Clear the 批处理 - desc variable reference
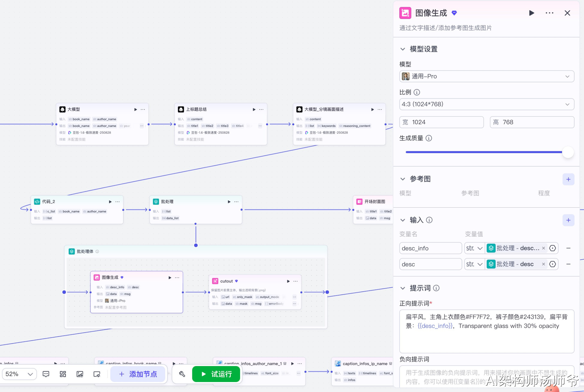The width and height of the screenshot is (584, 392). point(543,264)
